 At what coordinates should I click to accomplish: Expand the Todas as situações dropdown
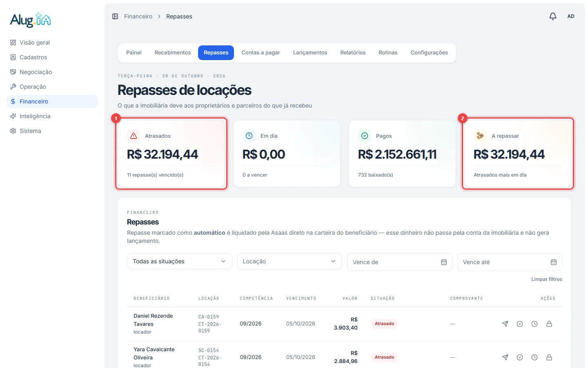tap(180, 261)
